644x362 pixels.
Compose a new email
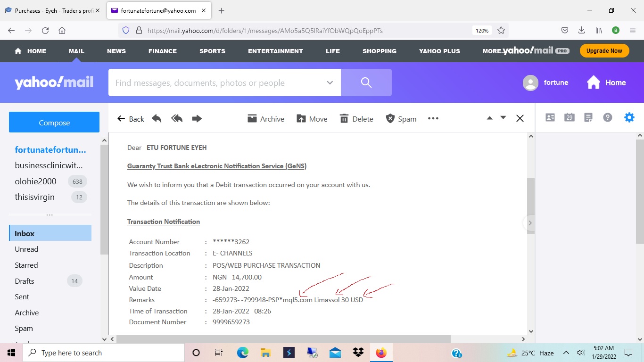pos(54,122)
